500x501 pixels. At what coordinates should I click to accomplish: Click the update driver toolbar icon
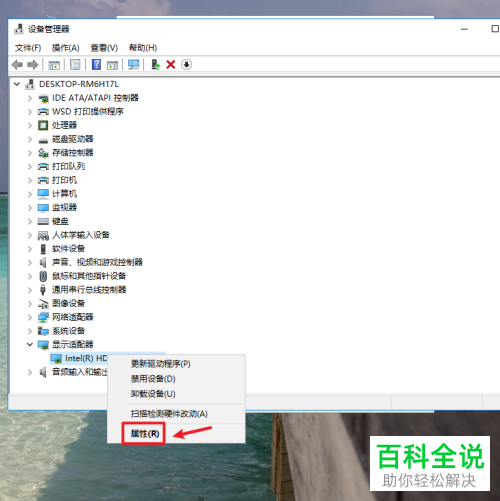(155, 64)
